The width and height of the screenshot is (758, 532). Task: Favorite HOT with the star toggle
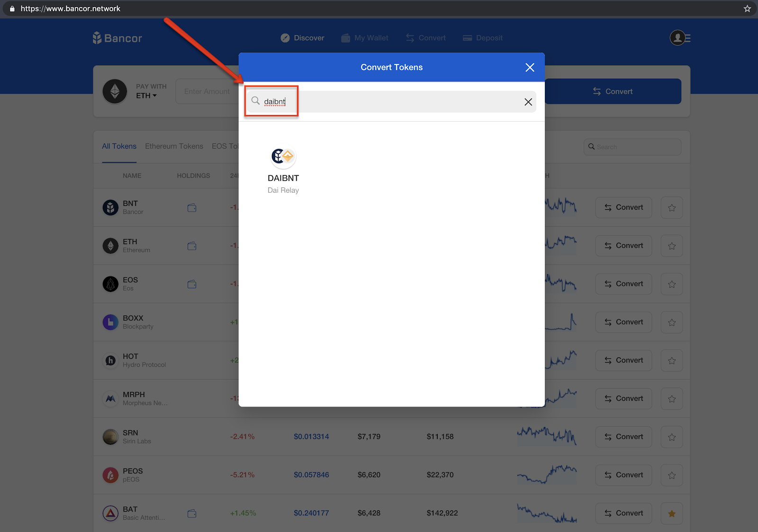(672, 361)
